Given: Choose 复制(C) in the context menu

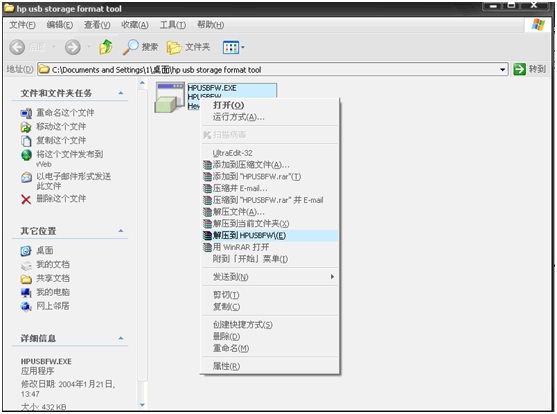Looking at the screenshot, I should pos(270,307).
